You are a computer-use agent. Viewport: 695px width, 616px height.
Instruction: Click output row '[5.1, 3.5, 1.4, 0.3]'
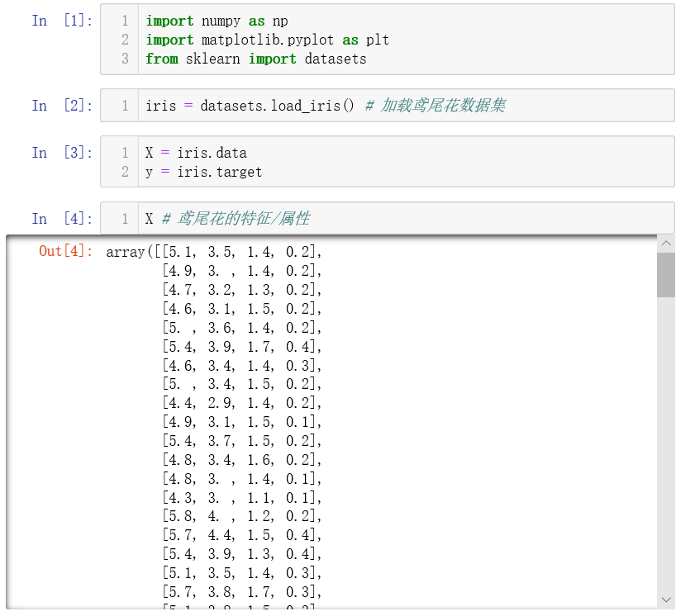[241, 573]
